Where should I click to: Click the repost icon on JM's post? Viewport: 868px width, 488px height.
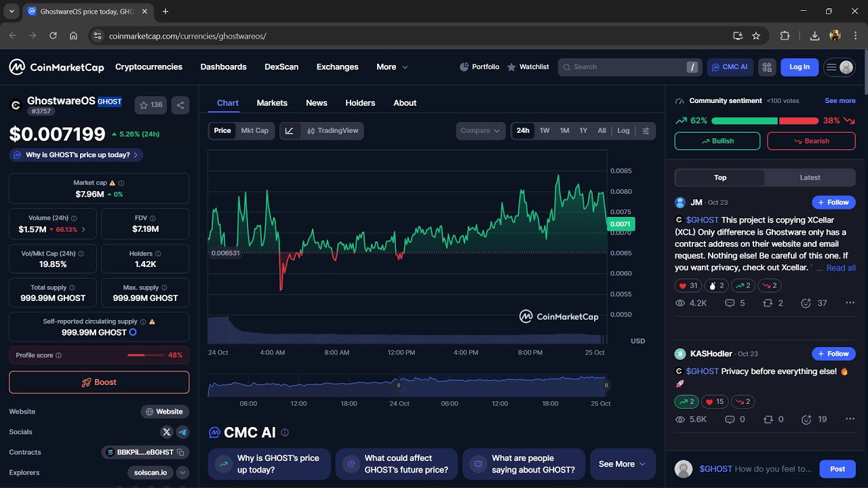click(768, 303)
